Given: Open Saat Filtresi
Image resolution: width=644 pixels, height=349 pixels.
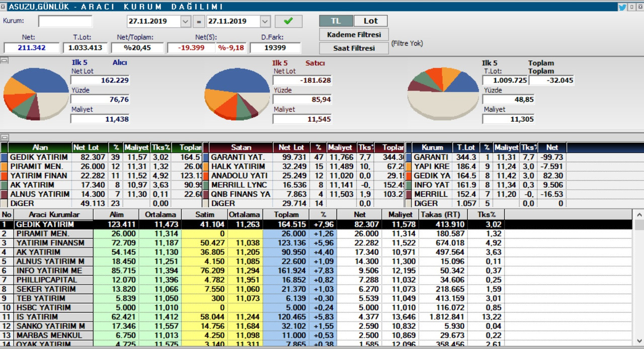Looking at the screenshot, I should (354, 48).
